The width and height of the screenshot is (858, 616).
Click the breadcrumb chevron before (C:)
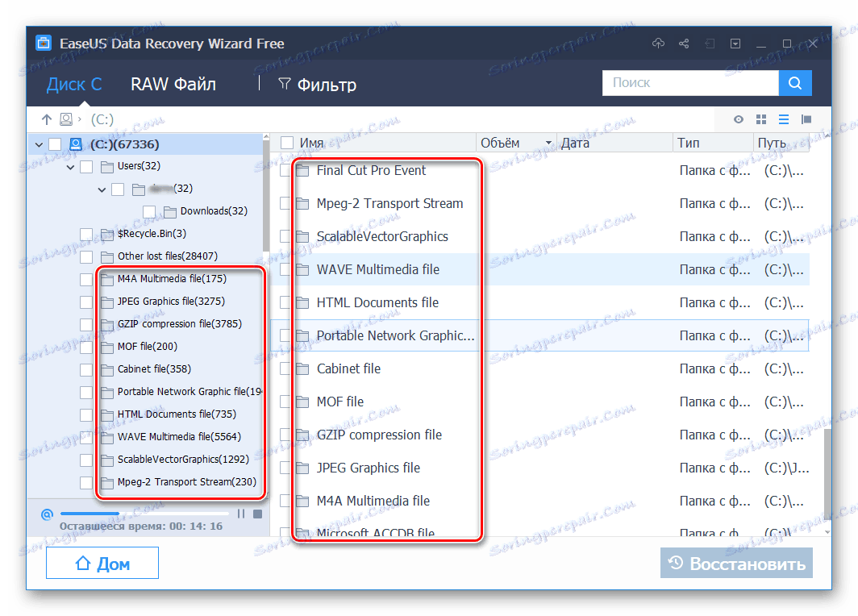tap(80, 119)
